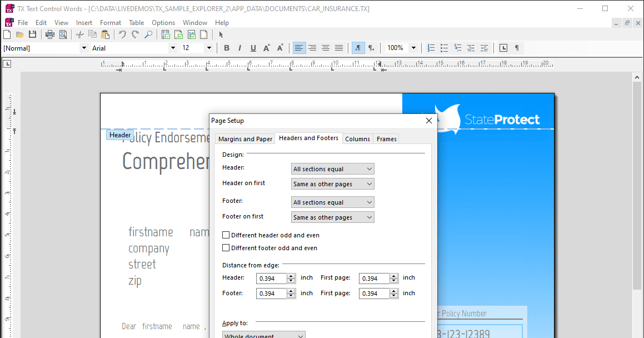Image resolution: width=644 pixels, height=338 pixels.
Task: Toggle bold formatting
Action: click(227, 48)
